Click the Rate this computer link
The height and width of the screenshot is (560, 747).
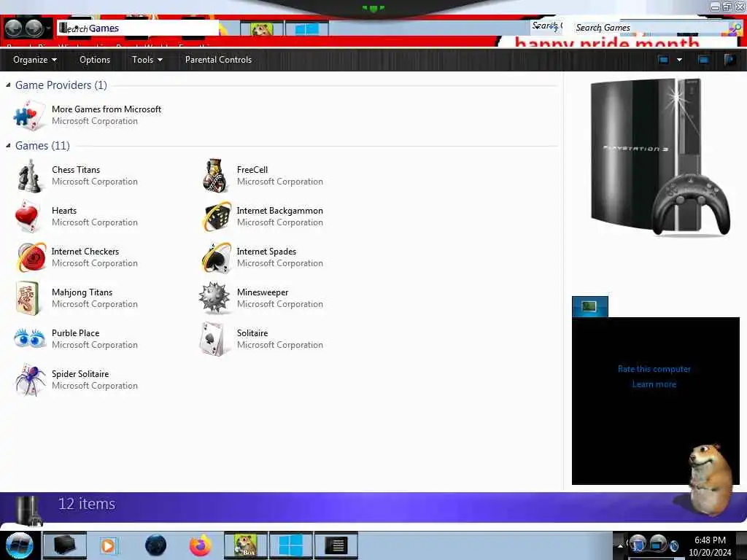pyautogui.click(x=654, y=369)
